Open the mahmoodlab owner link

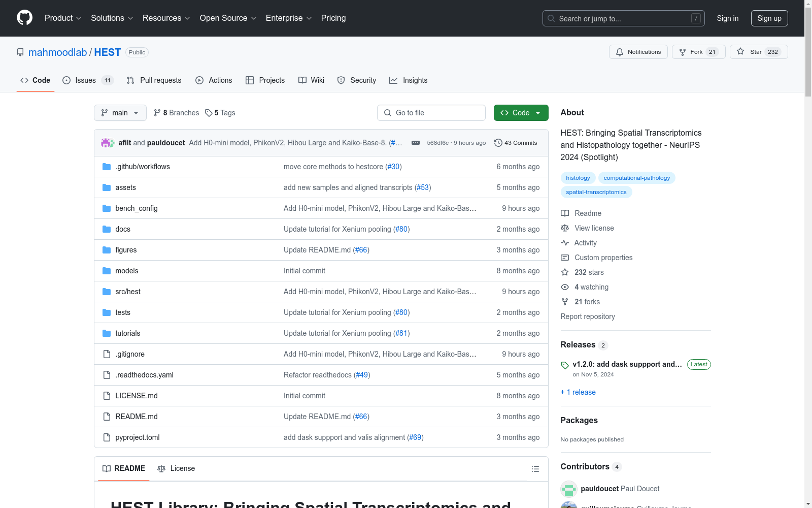(58, 52)
